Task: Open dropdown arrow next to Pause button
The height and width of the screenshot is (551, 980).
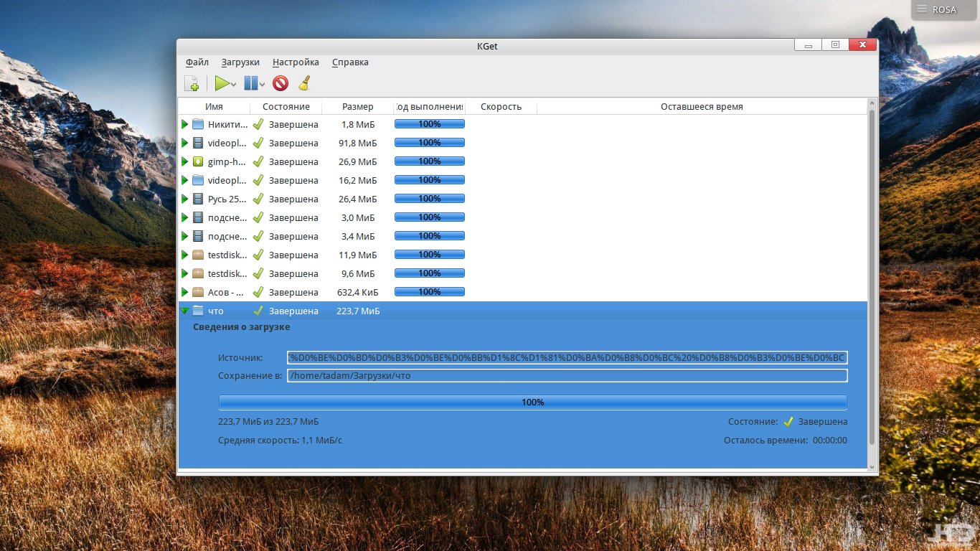Action: (263, 85)
